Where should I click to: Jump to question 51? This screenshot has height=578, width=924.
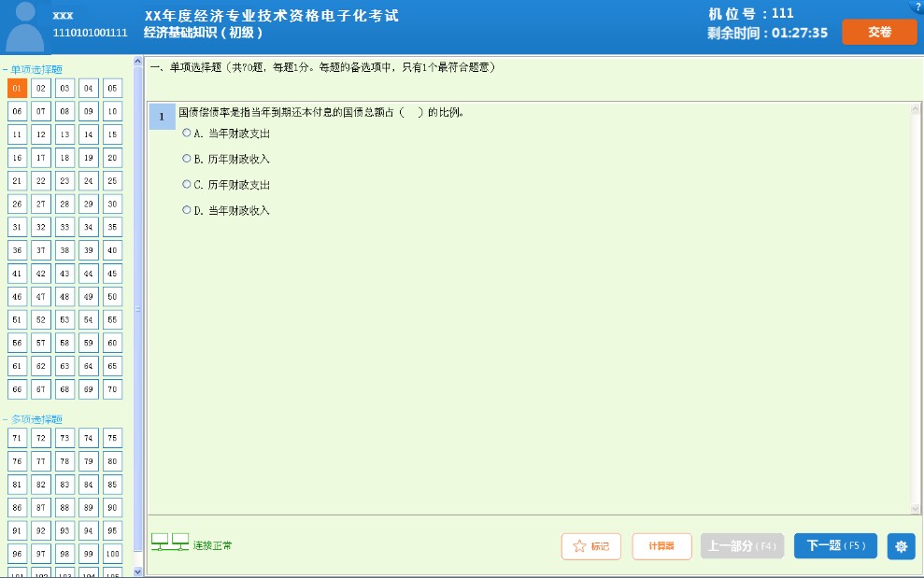[17, 320]
